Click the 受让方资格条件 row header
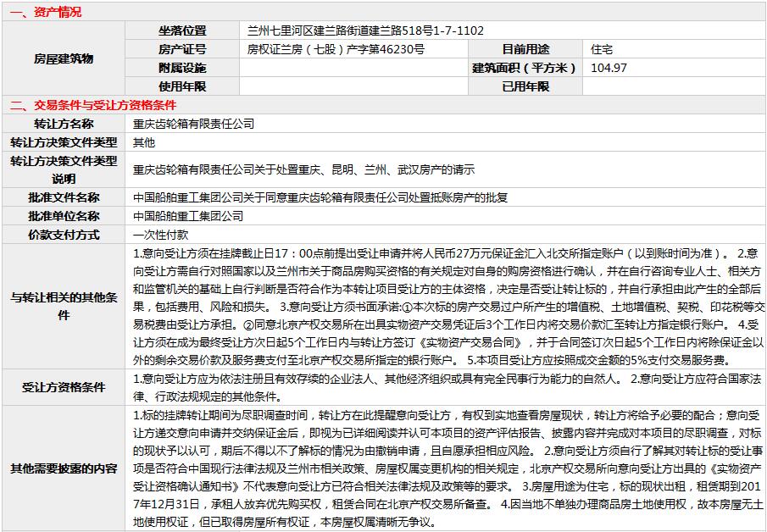This screenshot has width=767, height=532. point(64,387)
